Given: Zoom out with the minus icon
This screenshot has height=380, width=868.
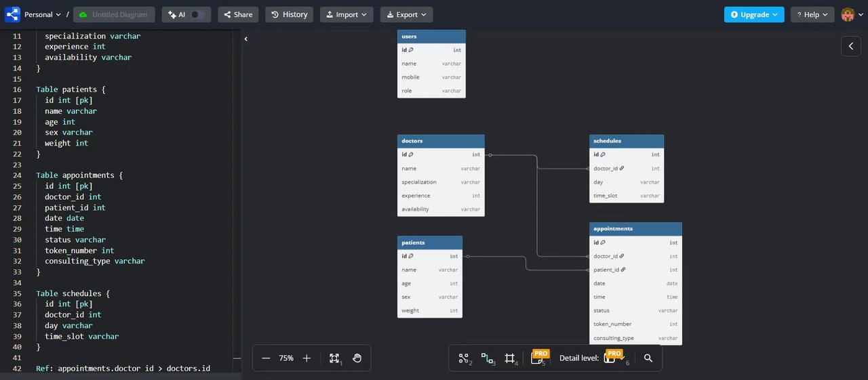Looking at the screenshot, I should pyautogui.click(x=266, y=358).
